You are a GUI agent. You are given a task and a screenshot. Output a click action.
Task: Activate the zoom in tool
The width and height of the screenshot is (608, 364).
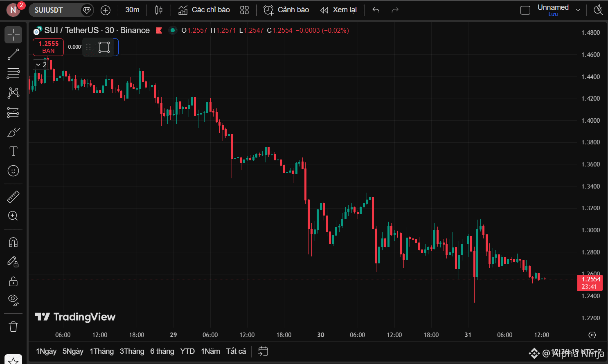(13, 216)
